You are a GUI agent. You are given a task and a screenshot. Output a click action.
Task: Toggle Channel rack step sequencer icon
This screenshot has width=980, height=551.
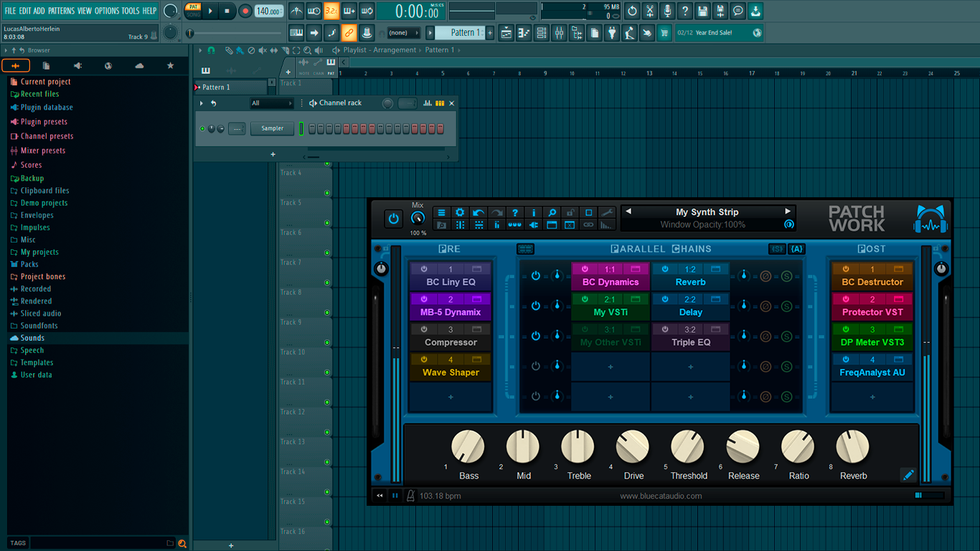coord(440,103)
